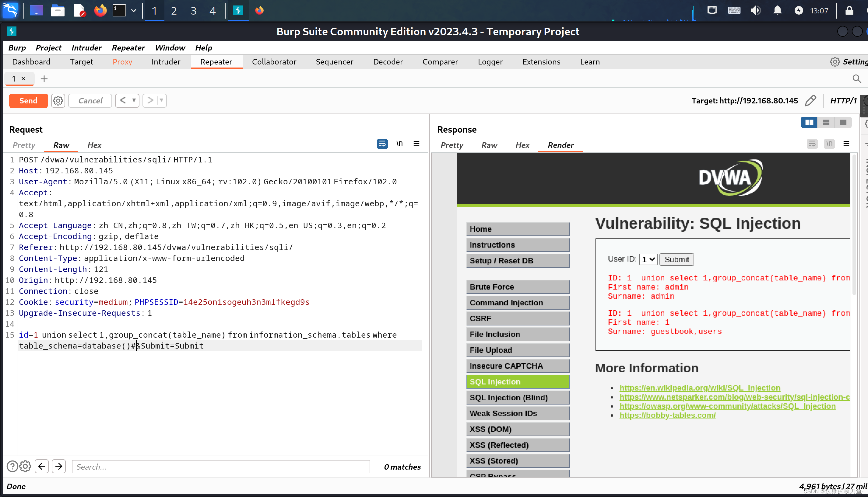Jump to next search match arrow
Viewport: 868px width, 497px height.
click(59, 466)
